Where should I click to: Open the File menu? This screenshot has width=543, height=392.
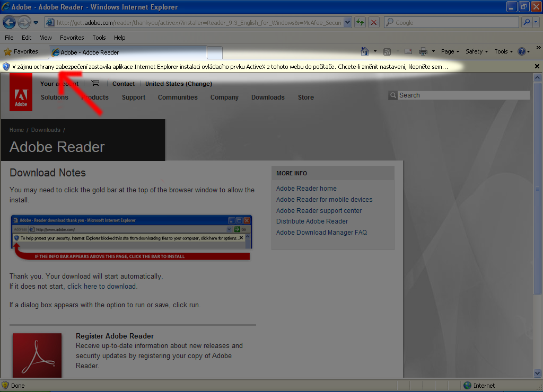(9, 38)
